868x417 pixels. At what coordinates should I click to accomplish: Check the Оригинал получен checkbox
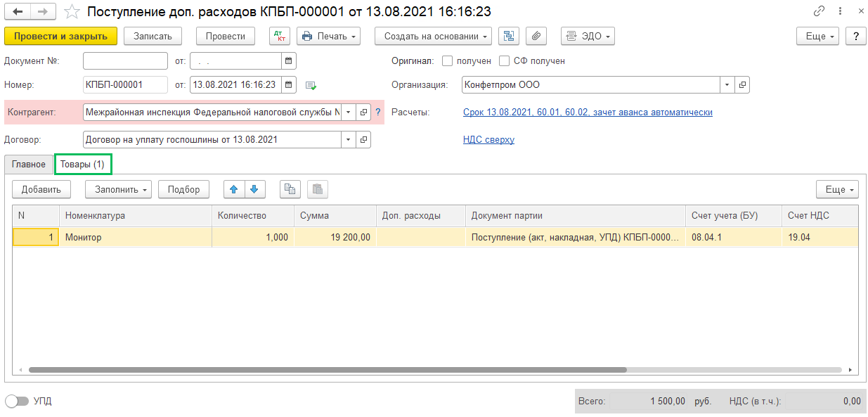coord(447,61)
